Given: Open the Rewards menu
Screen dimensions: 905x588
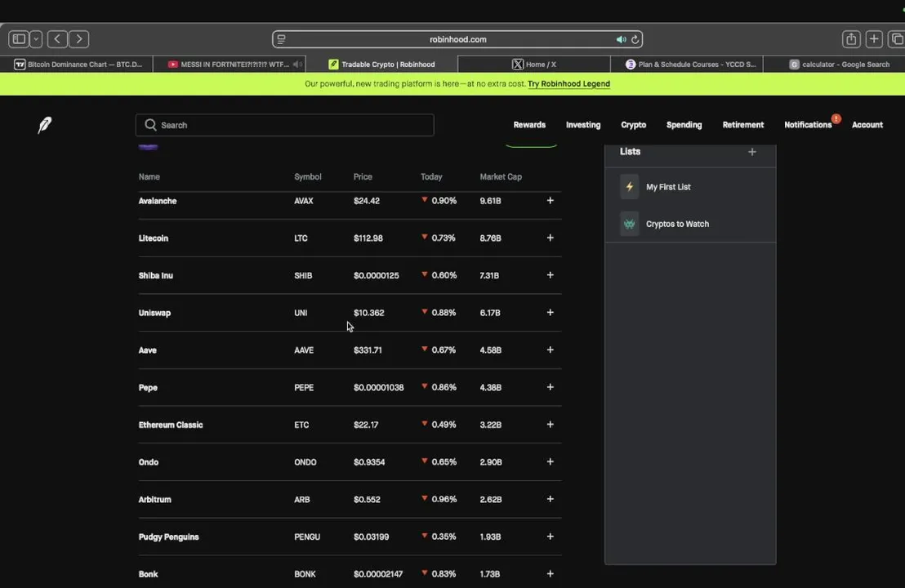Looking at the screenshot, I should pyautogui.click(x=529, y=125).
